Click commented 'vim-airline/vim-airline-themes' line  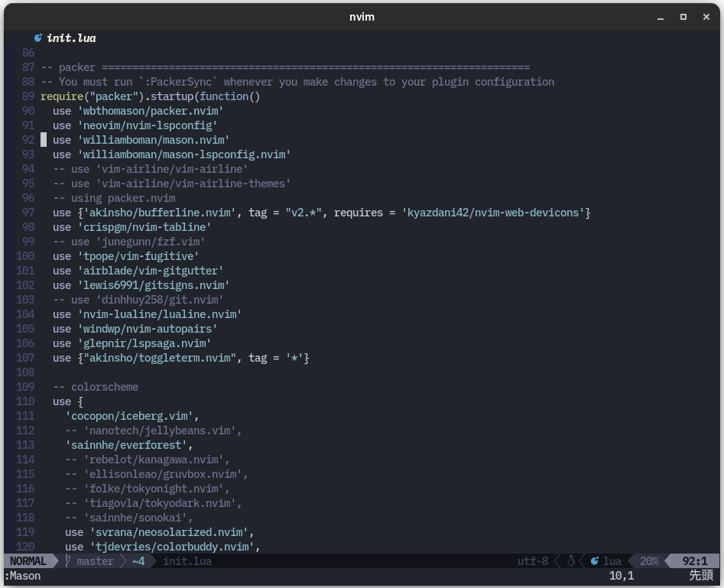pos(172,184)
